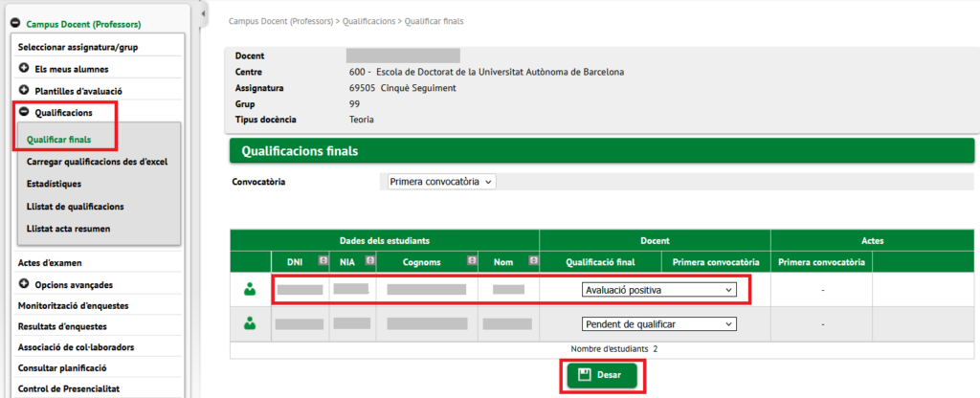Viewport: 980px width, 398px height.
Task: Sort students by the DNI column icon
Action: [x=323, y=261]
